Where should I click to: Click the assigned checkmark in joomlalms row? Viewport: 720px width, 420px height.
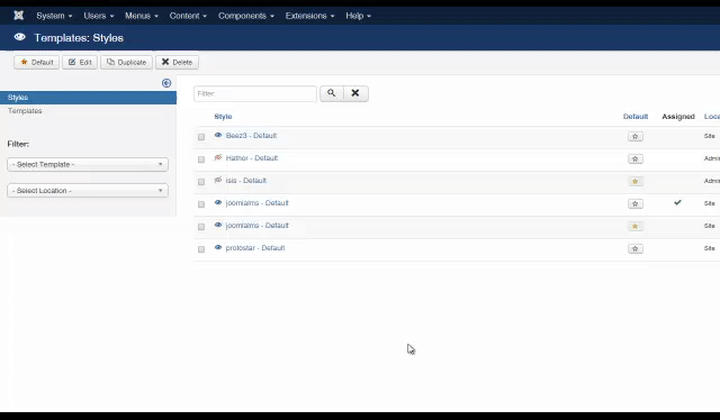[678, 202]
